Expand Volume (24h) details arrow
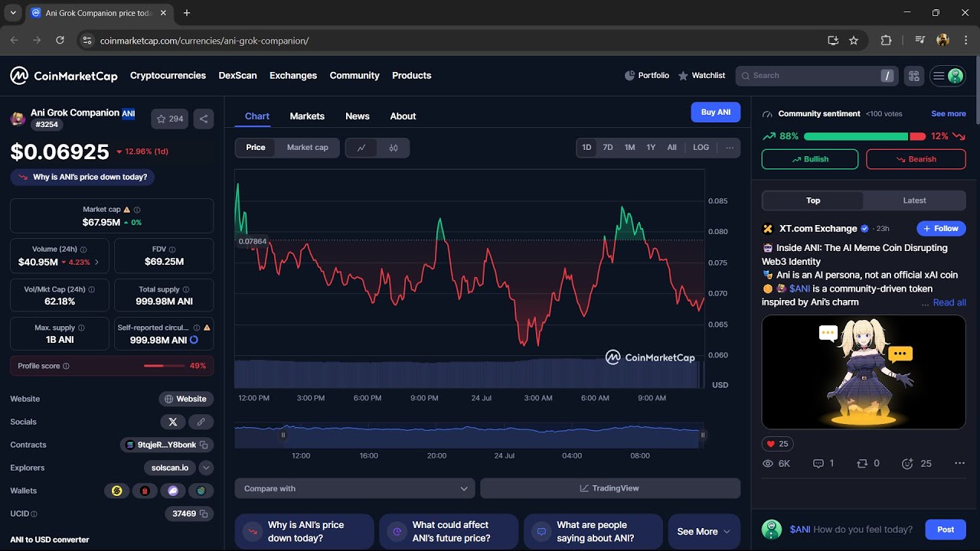The height and width of the screenshot is (551, 980). [x=96, y=262]
